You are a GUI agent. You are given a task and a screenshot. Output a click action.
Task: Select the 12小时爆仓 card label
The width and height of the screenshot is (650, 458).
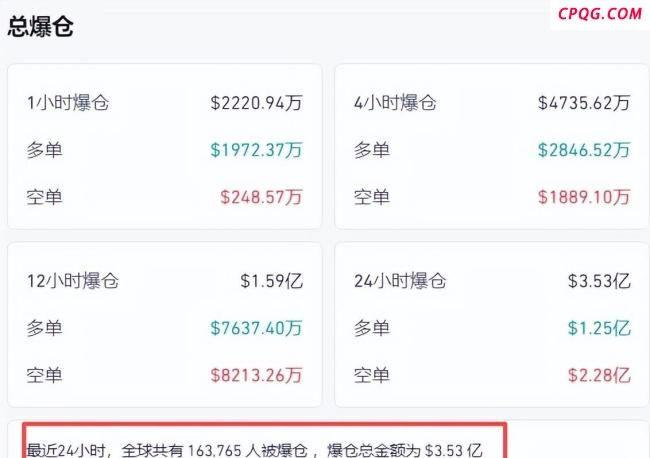(x=73, y=281)
